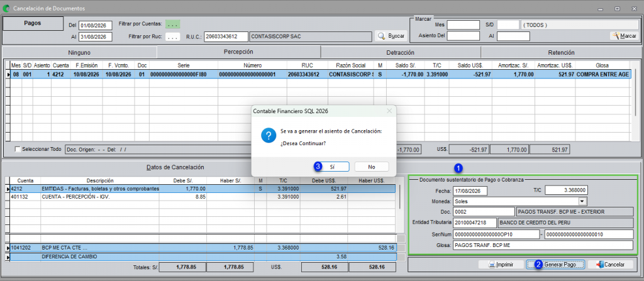Switch to the Retención tab
The image size is (644, 281).
click(x=560, y=53)
